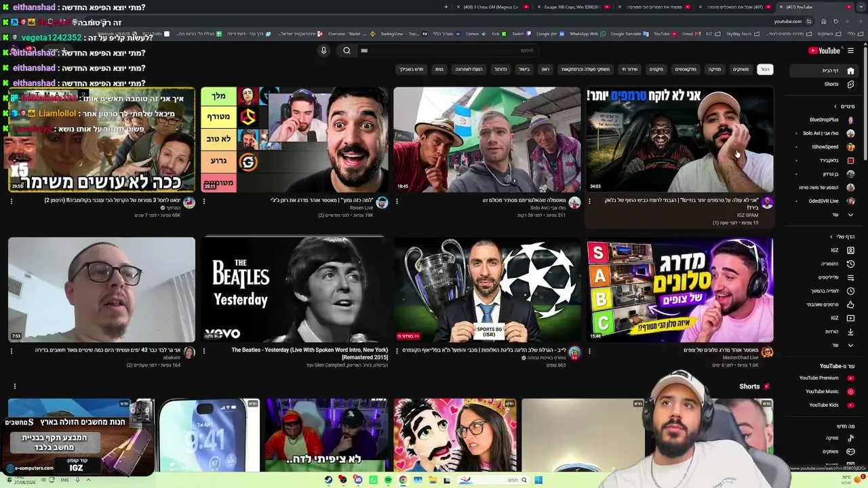Play The Beatles Yesterday video thumbnail
The width and height of the screenshot is (868, 488).
point(294,289)
